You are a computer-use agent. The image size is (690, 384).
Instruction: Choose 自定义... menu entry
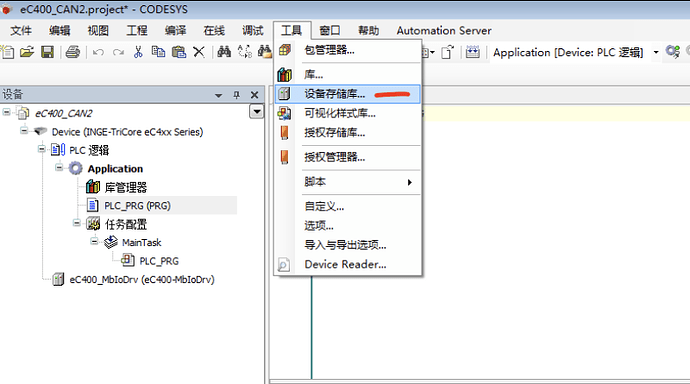347,206
